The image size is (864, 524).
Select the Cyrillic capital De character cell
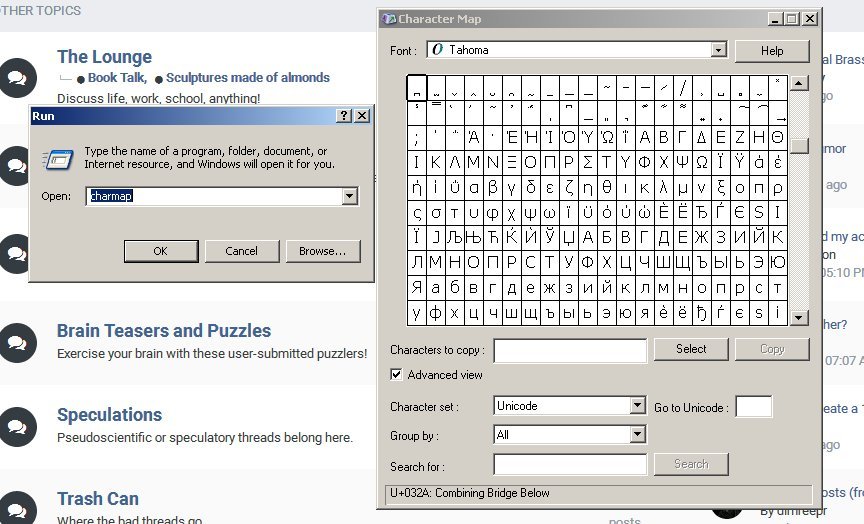(x=663, y=237)
